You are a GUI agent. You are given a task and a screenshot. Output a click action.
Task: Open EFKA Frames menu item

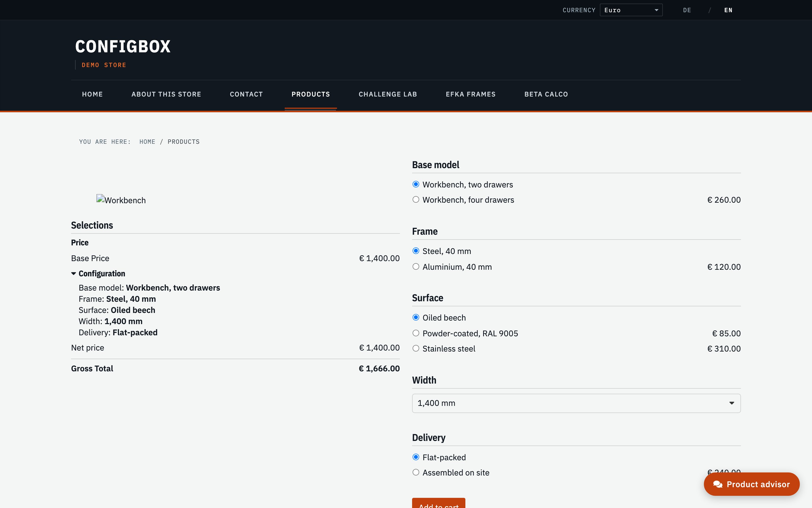pos(470,94)
